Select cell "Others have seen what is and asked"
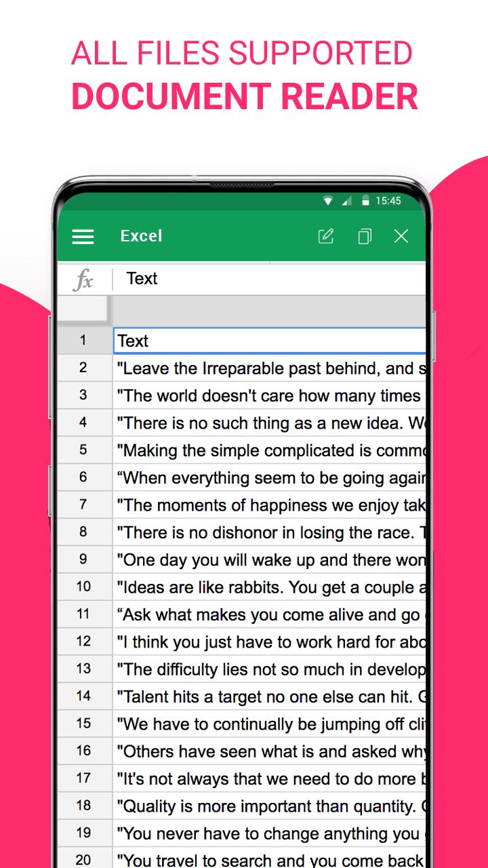Viewport: 488px width, 868px height. point(269,751)
